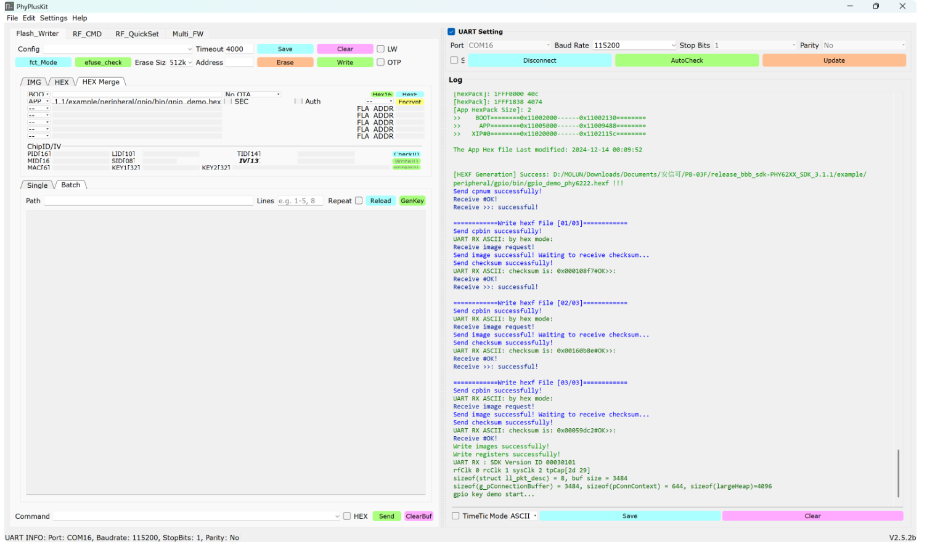Click the Timeout 4000 input field
The image size is (927, 560).
tap(239, 49)
